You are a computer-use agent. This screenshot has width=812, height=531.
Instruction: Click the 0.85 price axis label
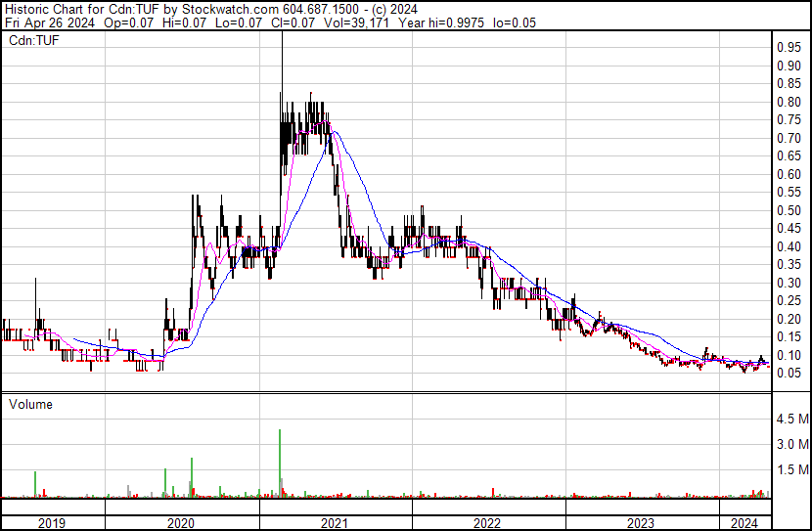tap(789, 84)
